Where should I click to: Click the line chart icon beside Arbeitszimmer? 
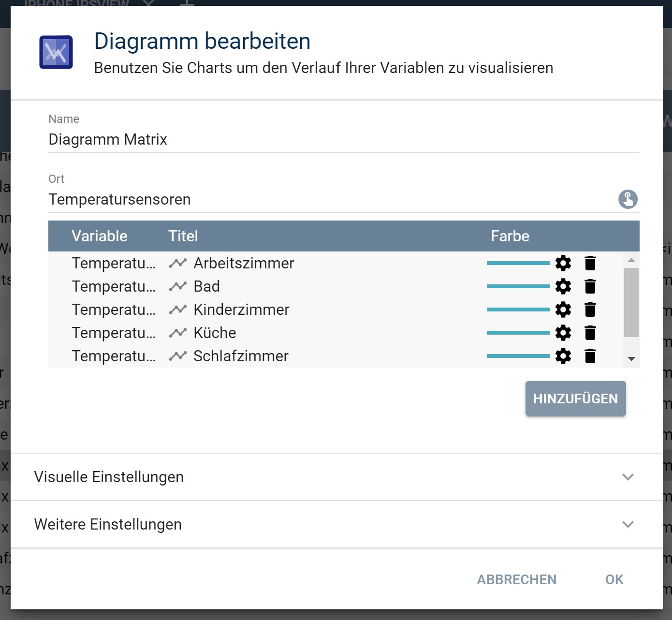click(178, 263)
